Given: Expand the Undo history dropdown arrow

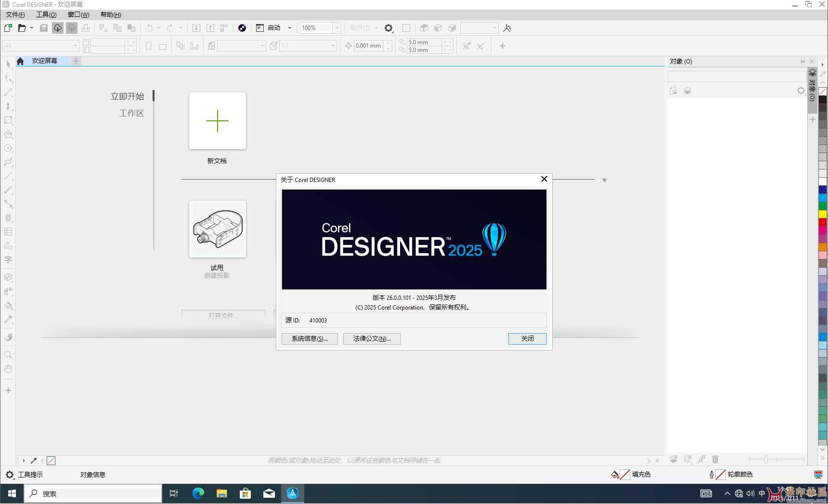Looking at the screenshot, I should [x=159, y=28].
